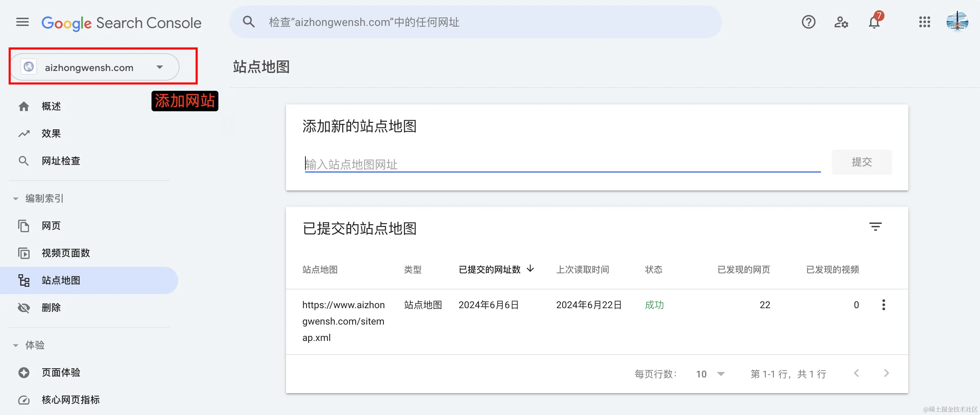Open the three-dot menu for sitemap row
Image resolution: width=980 pixels, height=415 pixels.
tap(883, 305)
